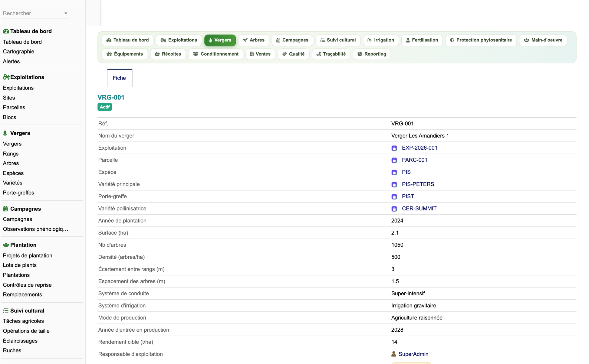589x364 pixels.
Task: Open Sites in the sidebar
Action: click(x=9, y=98)
